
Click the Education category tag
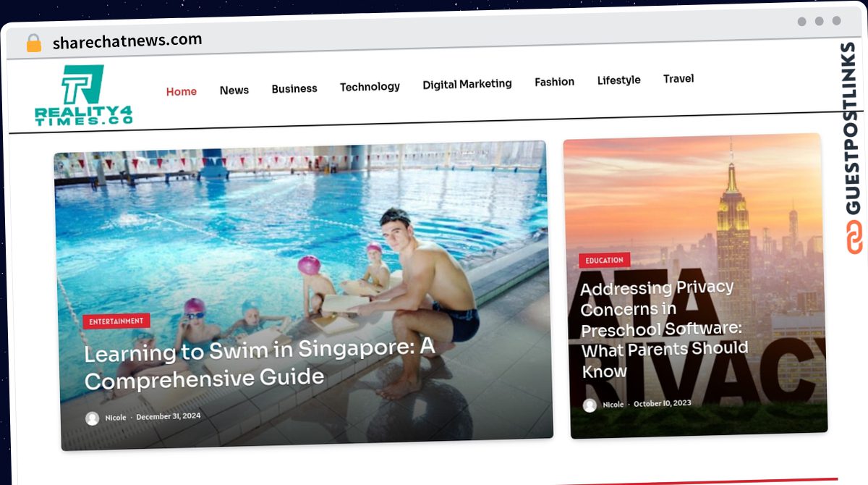tap(605, 261)
